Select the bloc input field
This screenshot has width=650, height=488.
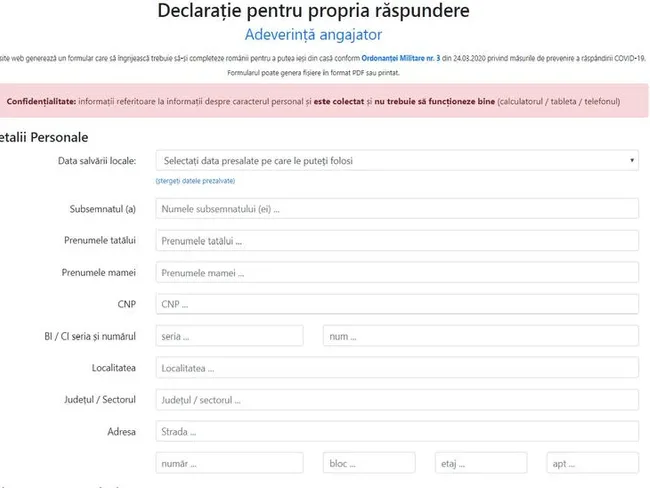pyautogui.click(x=369, y=464)
